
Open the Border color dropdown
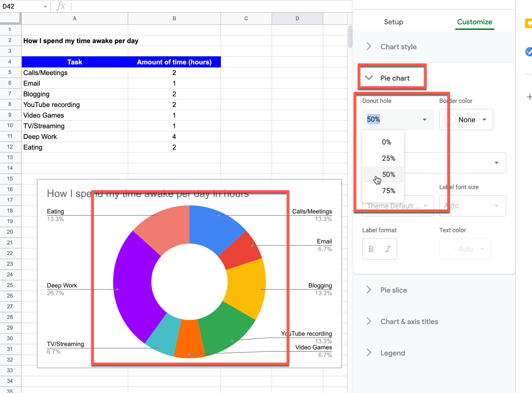point(466,120)
